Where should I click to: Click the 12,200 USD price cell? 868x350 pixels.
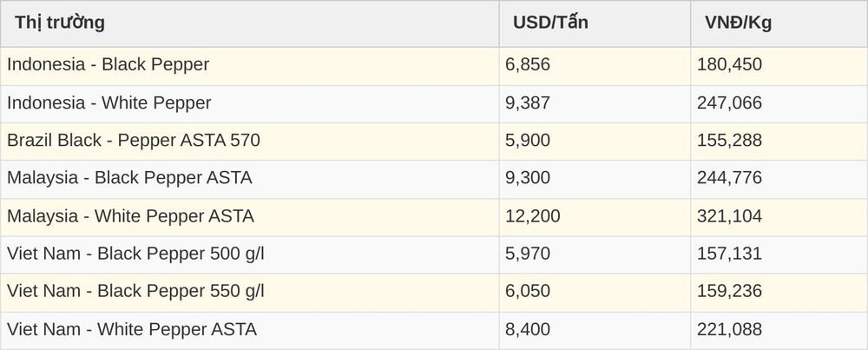pos(595,216)
